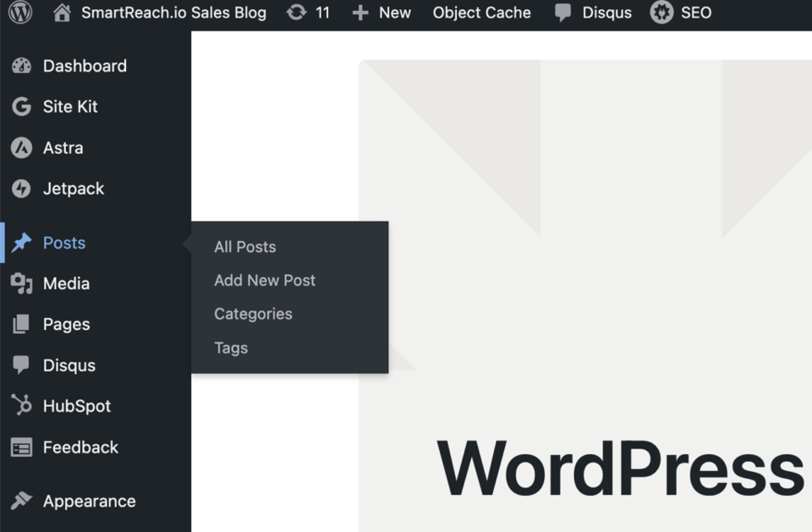The height and width of the screenshot is (532, 812).
Task: Visit the SmartReach.io Sales Blog site link
Action: pos(173,13)
